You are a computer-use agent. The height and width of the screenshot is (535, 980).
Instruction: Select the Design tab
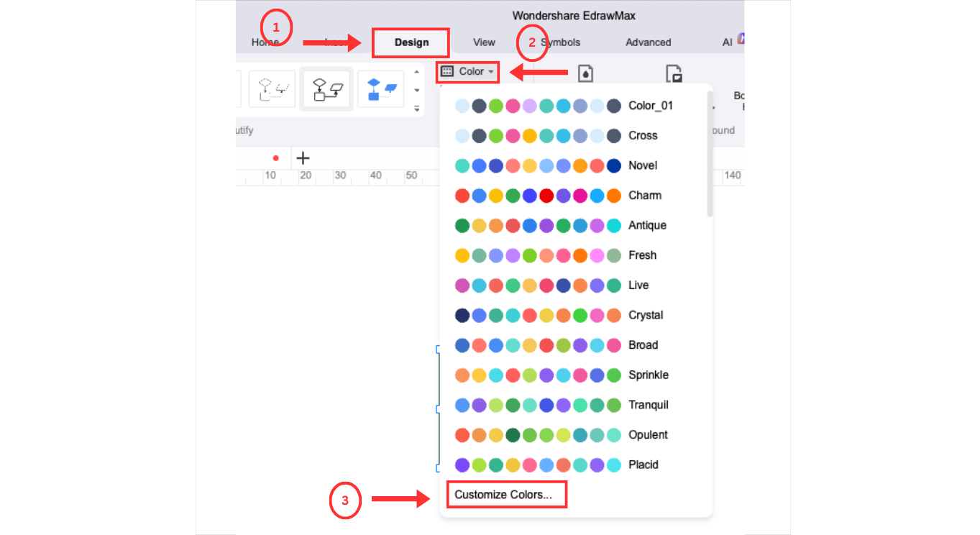coord(411,42)
